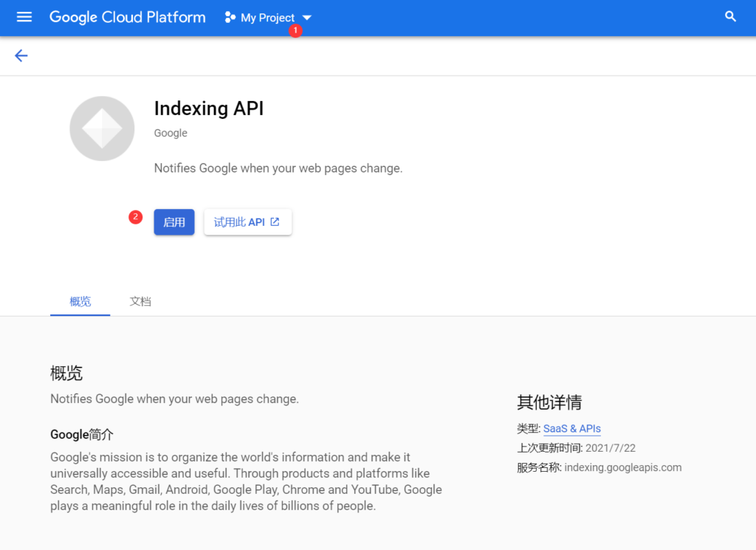
Task: Click the red circled 2 marker
Action: tap(135, 217)
